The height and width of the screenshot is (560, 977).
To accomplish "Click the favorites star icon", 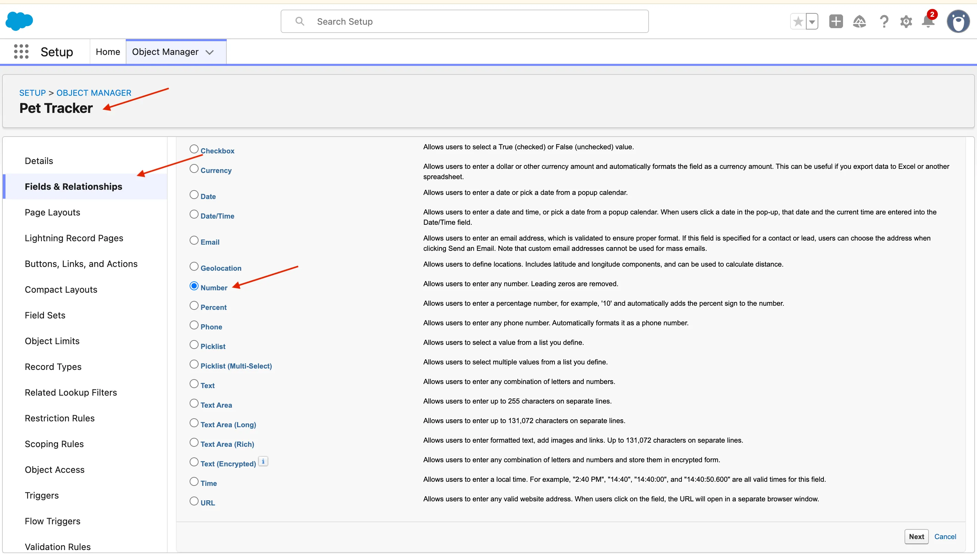I will (798, 22).
